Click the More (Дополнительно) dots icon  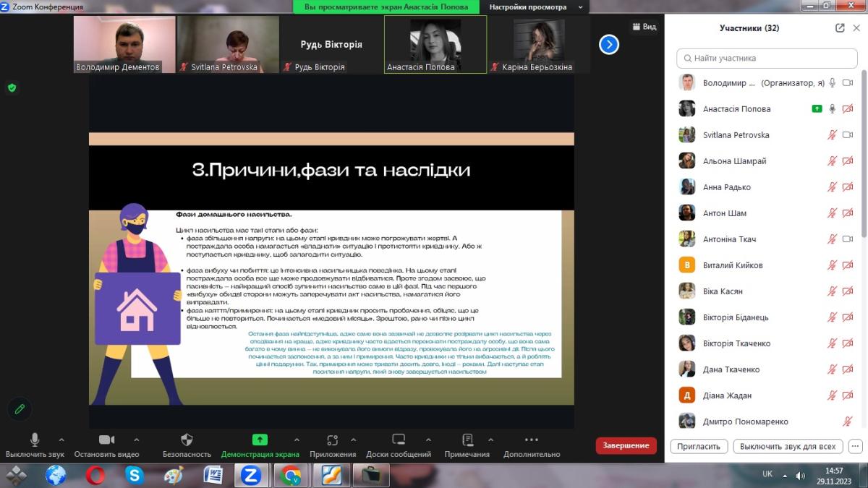click(532, 440)
